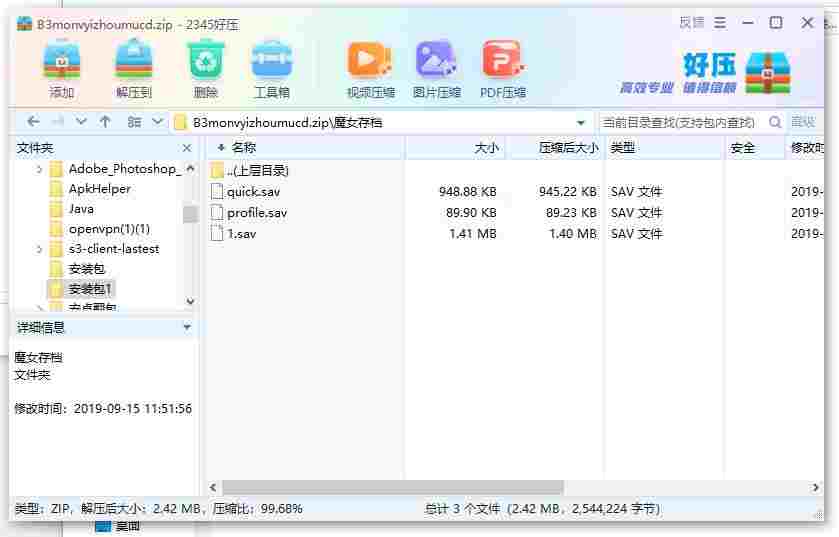Select the openvpn(1)(1) folder
Screen dimensions: 839x537
[109, 229]
